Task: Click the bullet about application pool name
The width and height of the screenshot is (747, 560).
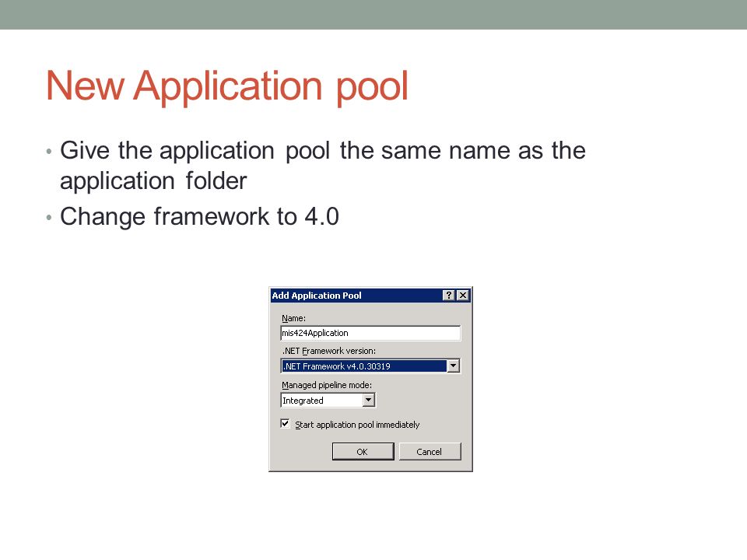Action: click(322, 166)
